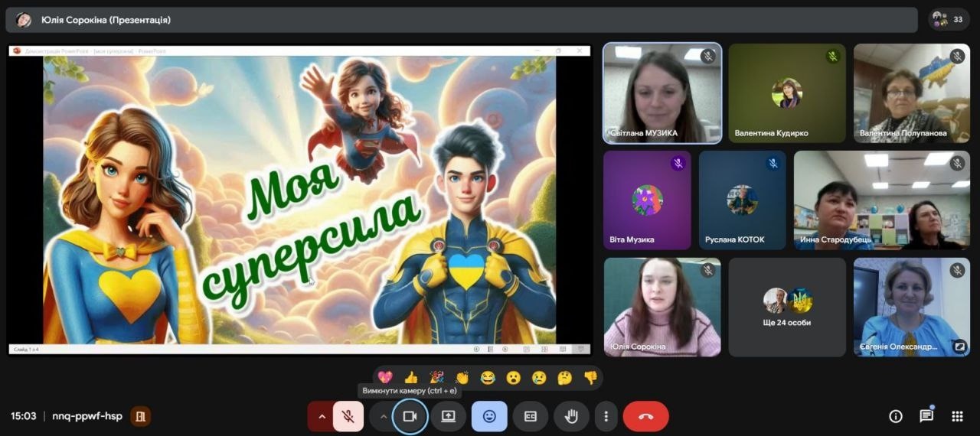Leave the call with red hang-up button
This screenshot has width=980, height=436.
(645, 416)
